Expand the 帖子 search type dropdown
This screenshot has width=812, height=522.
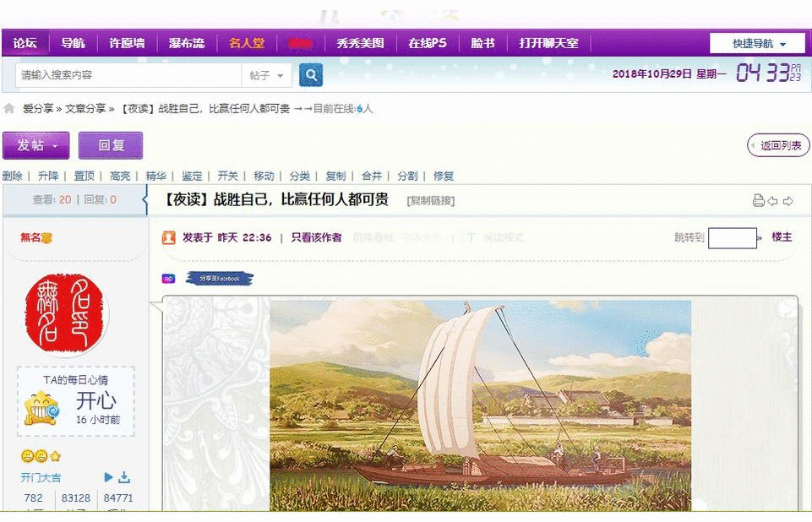pos(267,76)
